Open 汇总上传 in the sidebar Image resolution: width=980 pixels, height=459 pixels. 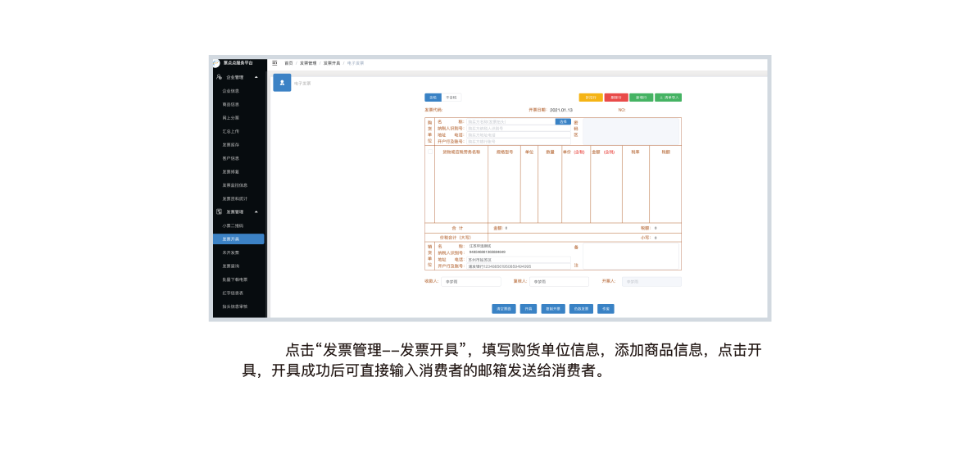coord(230,131)
